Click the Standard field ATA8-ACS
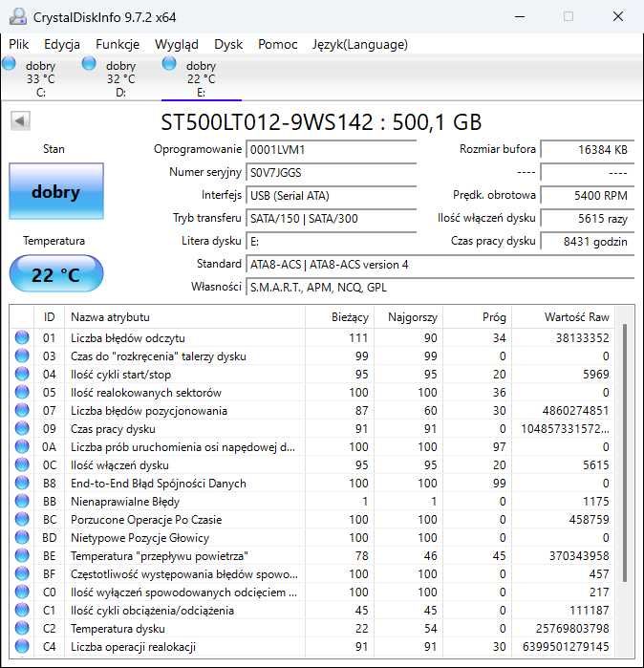 click(440, 265)
